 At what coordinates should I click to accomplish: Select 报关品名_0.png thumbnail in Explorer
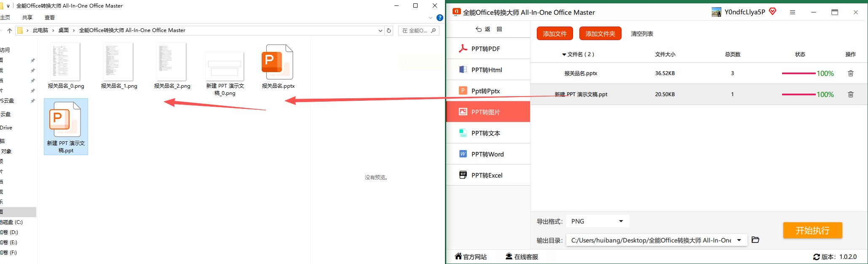point(66,62)
